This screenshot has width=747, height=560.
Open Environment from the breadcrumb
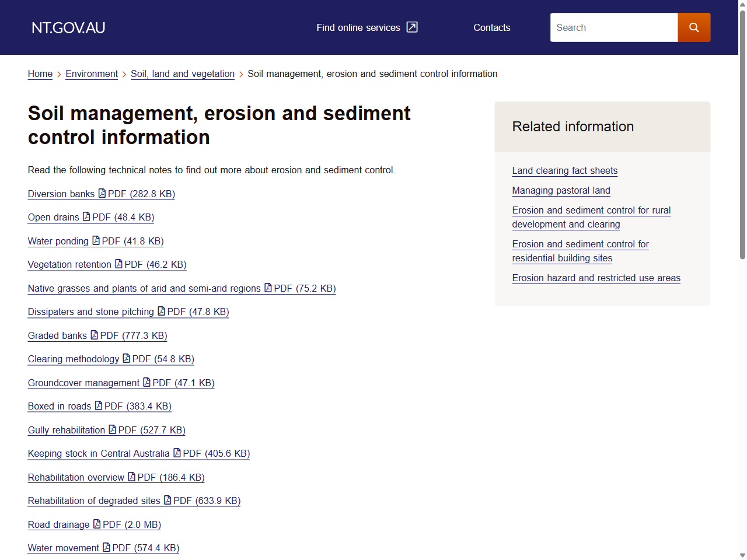point(92,74)
